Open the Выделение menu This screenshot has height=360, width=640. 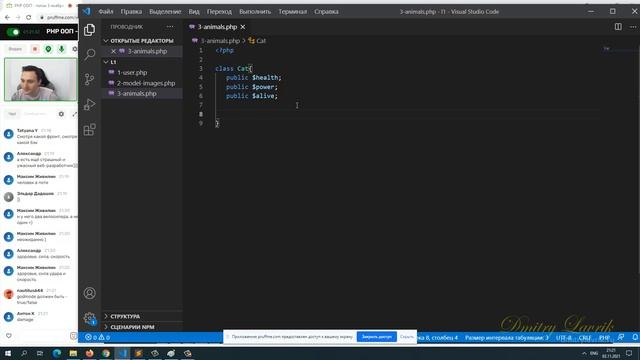[165, 11]
